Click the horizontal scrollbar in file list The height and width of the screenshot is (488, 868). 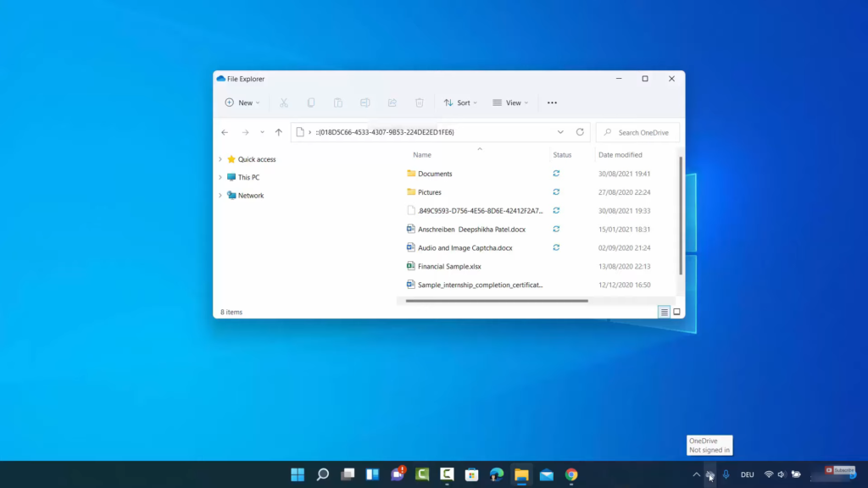[x=497, y=301]
